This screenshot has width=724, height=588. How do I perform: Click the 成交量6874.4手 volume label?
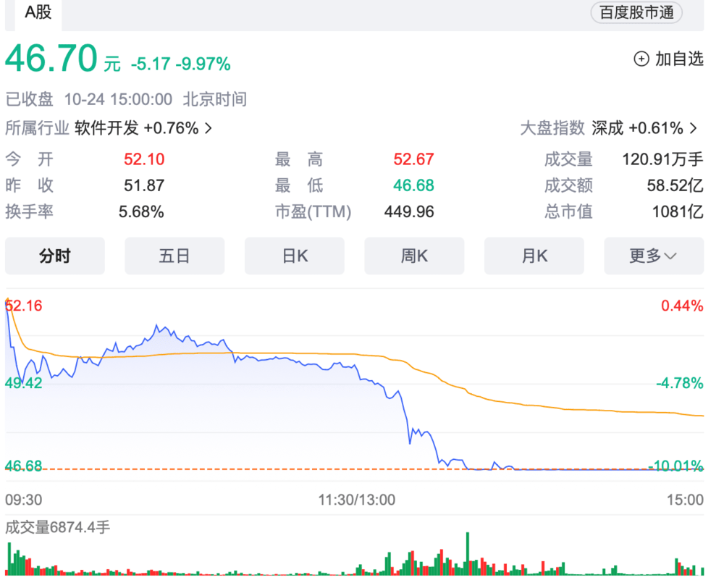[58, 527]
